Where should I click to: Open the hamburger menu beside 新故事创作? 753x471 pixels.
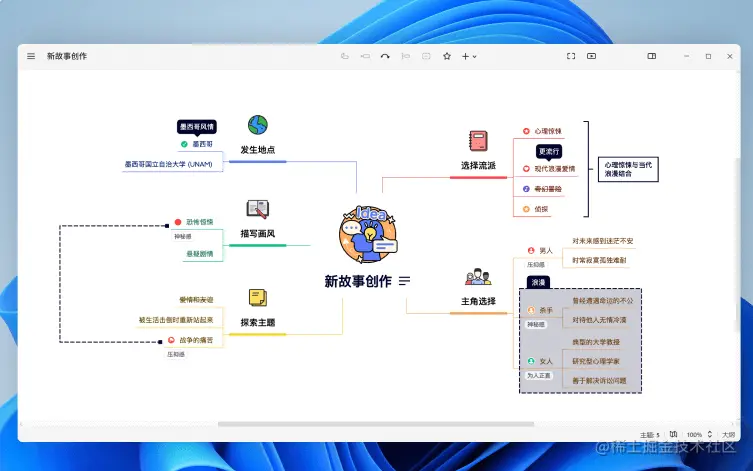31,56
